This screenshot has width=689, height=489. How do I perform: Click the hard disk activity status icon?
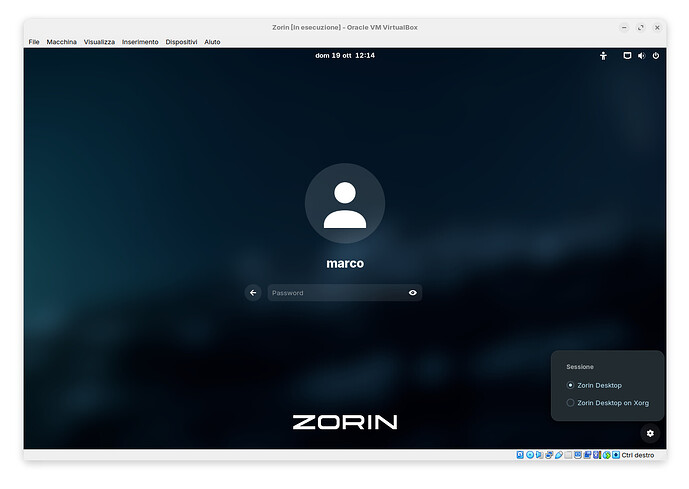[520, 455]
